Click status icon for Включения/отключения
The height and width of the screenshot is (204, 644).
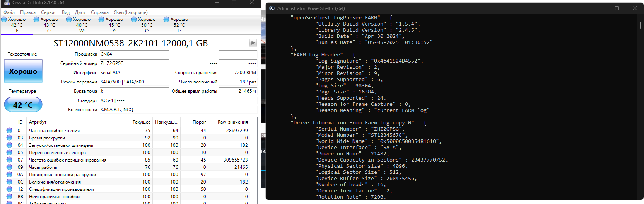click(9, 182)
